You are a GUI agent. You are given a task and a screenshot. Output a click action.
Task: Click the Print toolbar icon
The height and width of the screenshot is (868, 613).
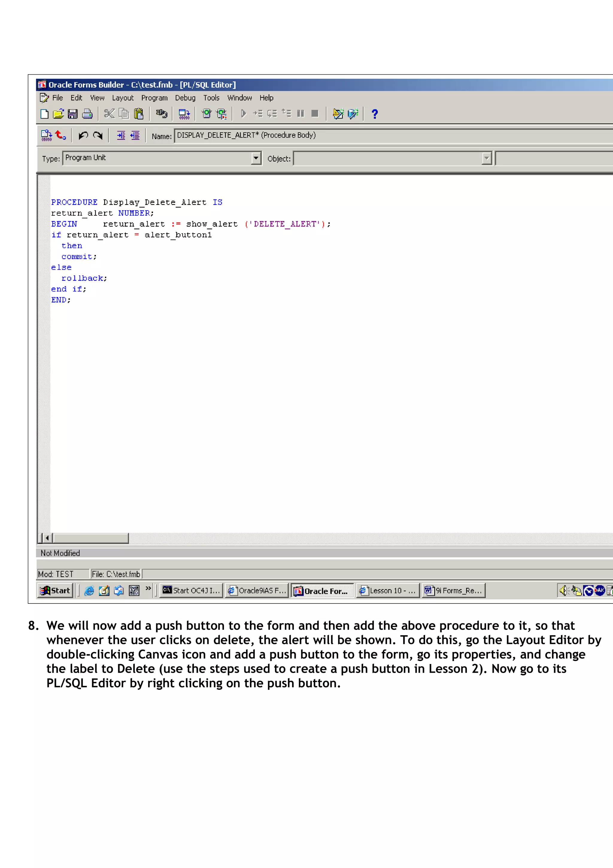point(87,114)
